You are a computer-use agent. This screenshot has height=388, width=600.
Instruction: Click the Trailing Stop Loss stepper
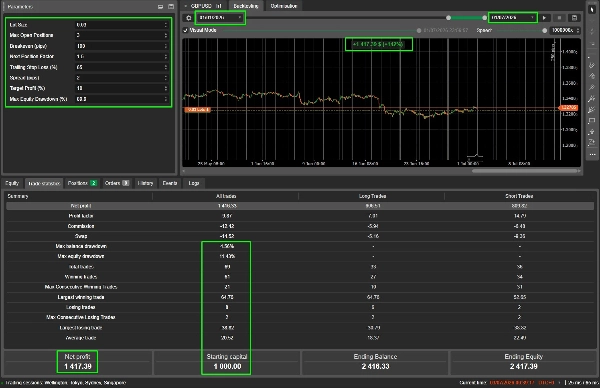166,67
